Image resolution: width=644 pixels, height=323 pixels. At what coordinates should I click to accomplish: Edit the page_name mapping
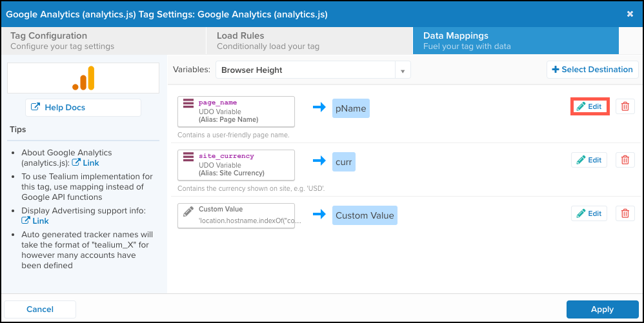tap(589, 106)
